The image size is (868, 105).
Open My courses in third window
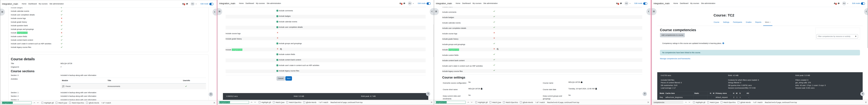tap(477, 3)
